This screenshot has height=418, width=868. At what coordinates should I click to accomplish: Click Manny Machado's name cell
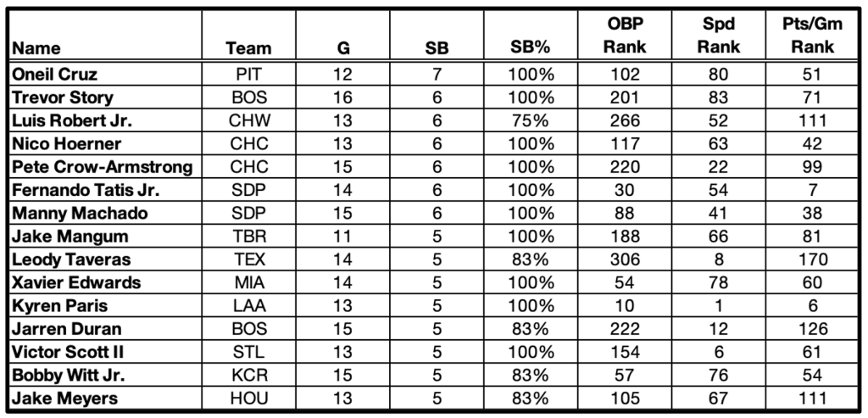coord(105,214)
